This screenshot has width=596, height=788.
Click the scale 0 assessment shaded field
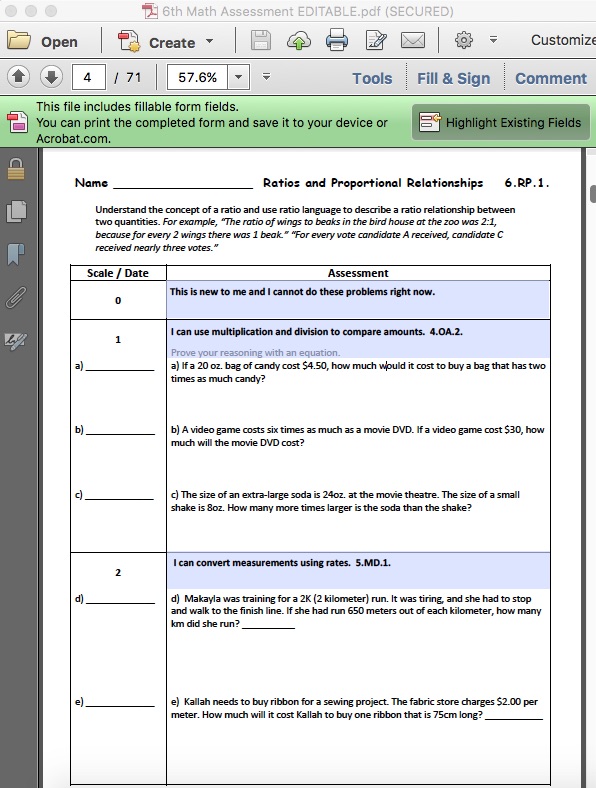(x=358, y=300)
